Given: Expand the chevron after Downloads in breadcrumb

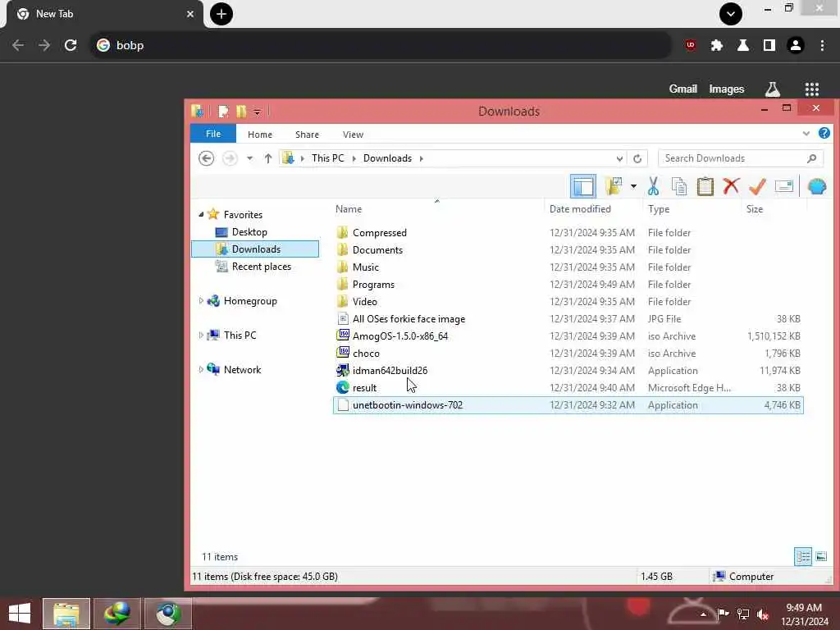Looking at the screenshot, I should pyautogui.click(x=421, y=158).
